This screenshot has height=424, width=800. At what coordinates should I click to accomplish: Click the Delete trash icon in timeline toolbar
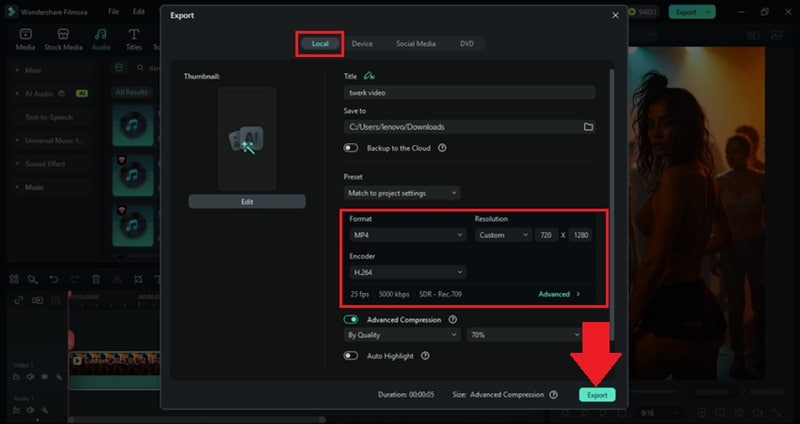[96, 279]
